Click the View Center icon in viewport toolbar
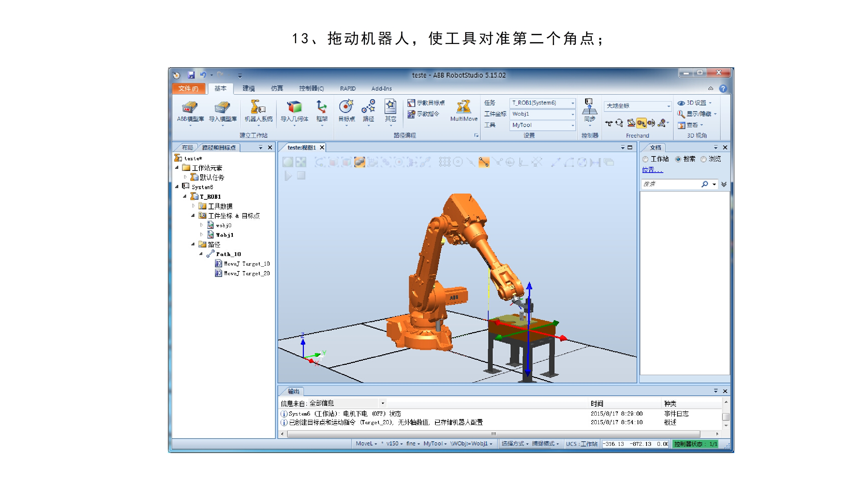The image size is (868, 488). (301, 162)
